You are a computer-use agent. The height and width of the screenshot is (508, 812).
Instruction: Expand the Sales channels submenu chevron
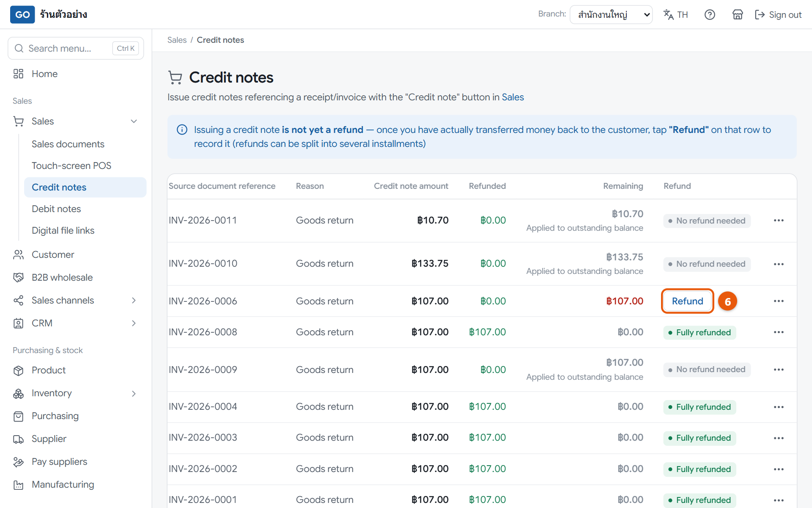(134, 301)
